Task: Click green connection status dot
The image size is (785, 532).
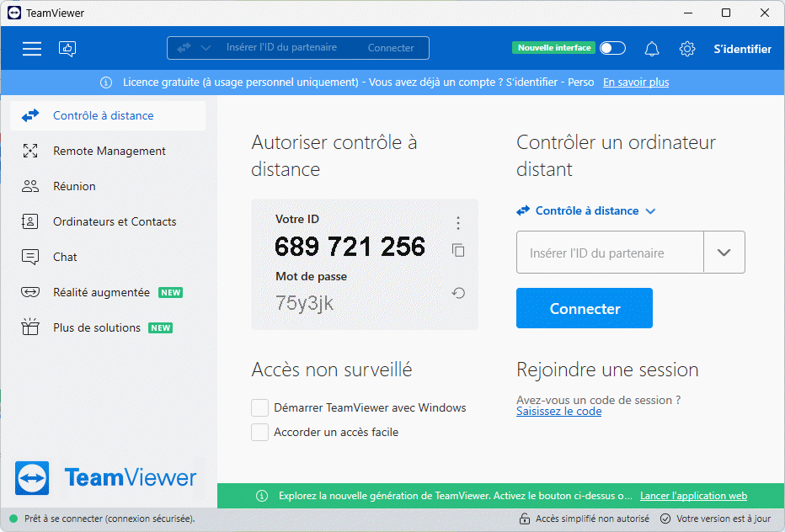Action: tap(13, 519)
